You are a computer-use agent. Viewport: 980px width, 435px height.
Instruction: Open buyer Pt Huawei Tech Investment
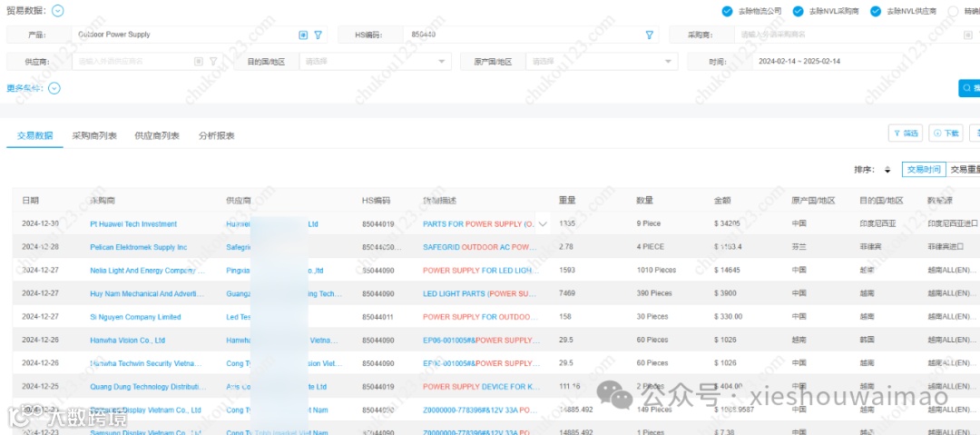[x=133, y=224]
